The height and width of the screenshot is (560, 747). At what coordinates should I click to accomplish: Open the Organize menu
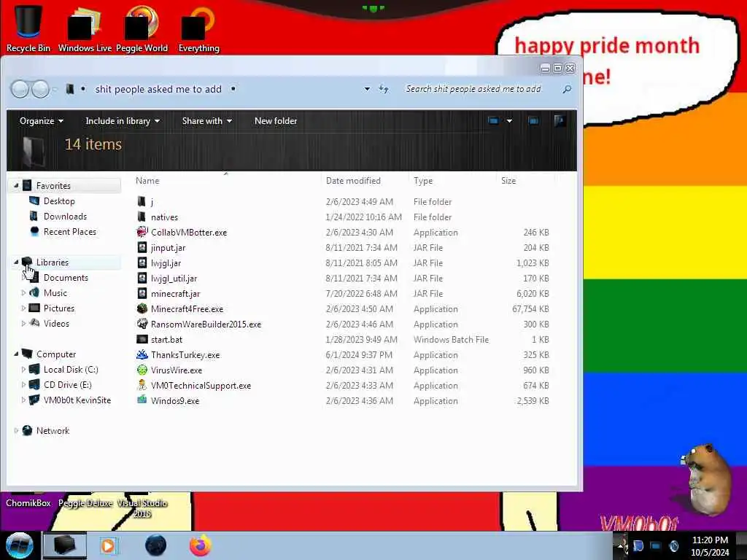coord(42,121)
